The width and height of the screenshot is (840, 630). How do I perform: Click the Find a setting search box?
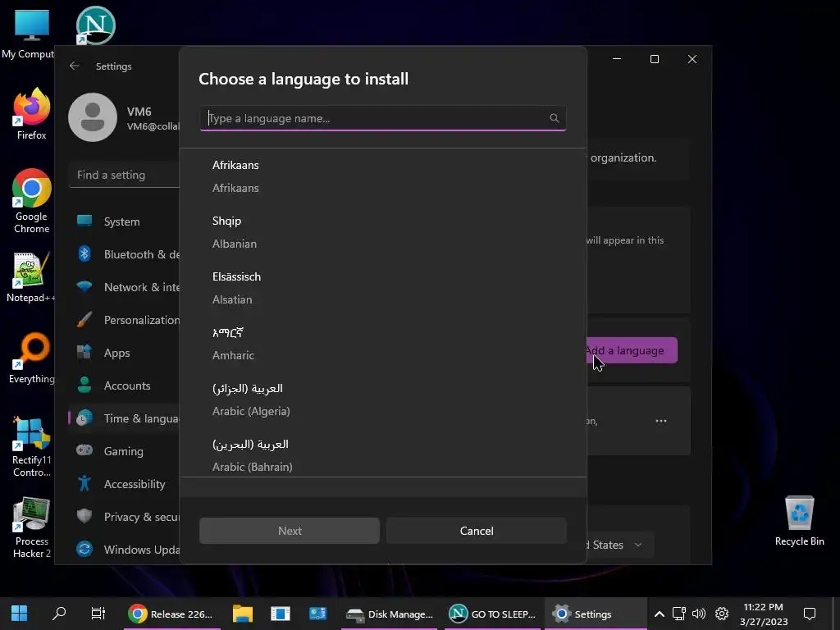pos(125,176)
